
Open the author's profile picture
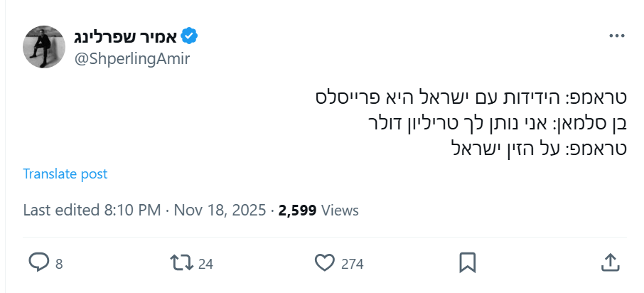click(x=45, y=47)
